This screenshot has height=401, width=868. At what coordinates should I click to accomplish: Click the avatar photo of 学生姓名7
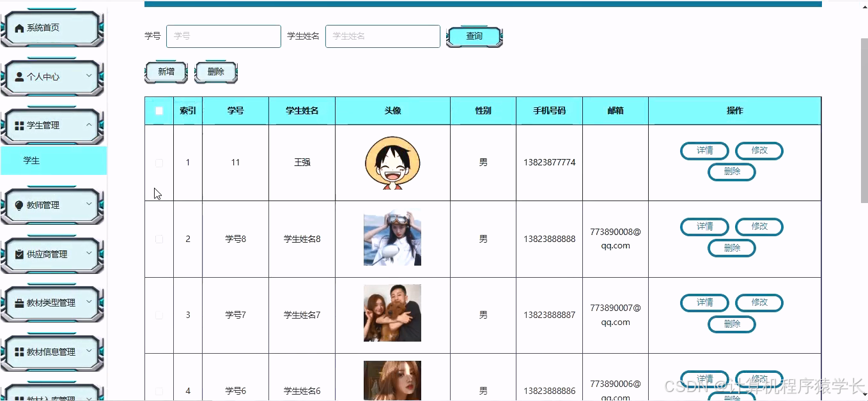click(392, 313)
